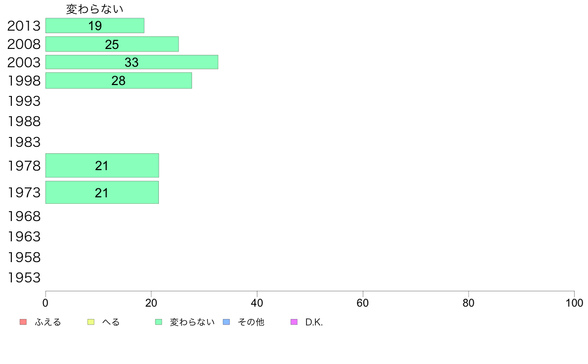Screen dimensions: 588x364
Task: Click the green 変わらない legend swatch
Action: (158, 322)
